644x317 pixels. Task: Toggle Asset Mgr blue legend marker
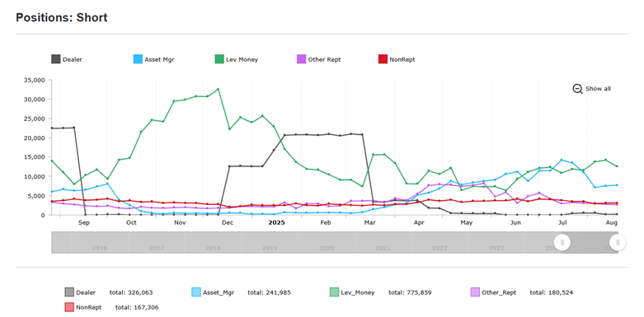[x=138, y=59]
